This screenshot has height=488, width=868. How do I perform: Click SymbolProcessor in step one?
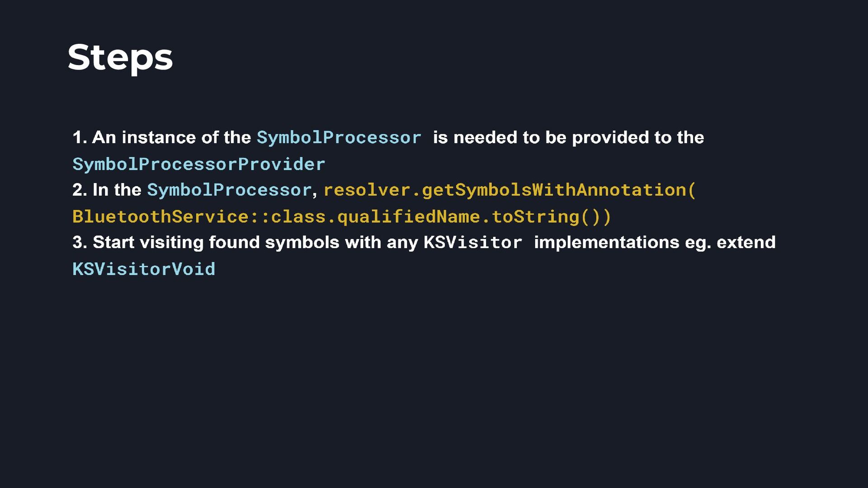(x=339, y=138)
